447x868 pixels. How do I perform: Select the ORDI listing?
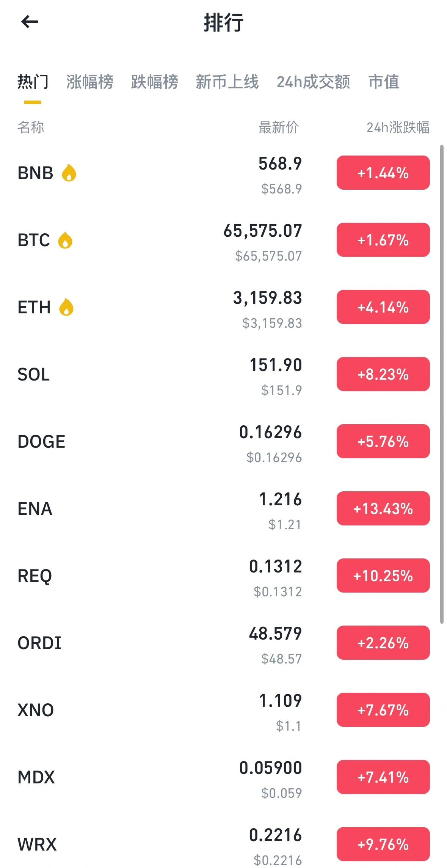coord(223,643)
